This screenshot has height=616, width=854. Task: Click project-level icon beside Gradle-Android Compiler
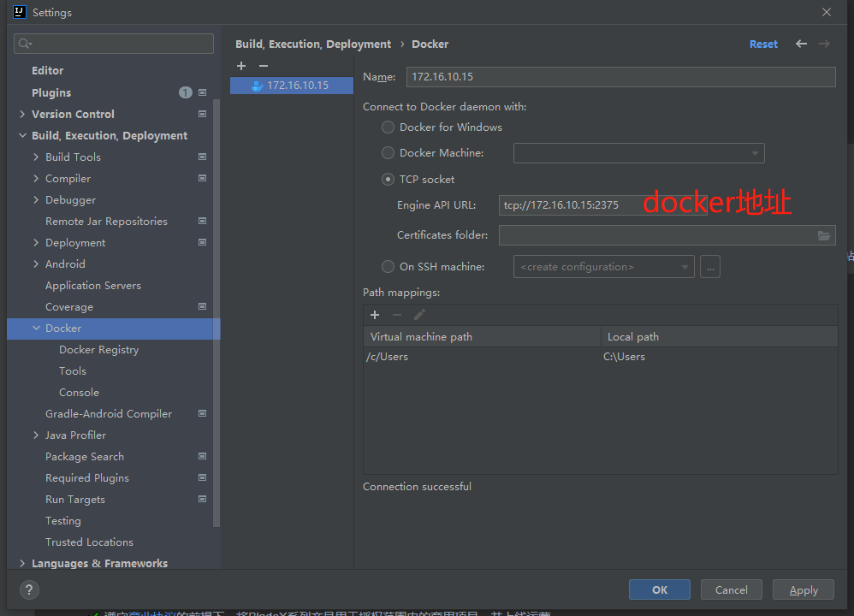click(x=203, y=413)
